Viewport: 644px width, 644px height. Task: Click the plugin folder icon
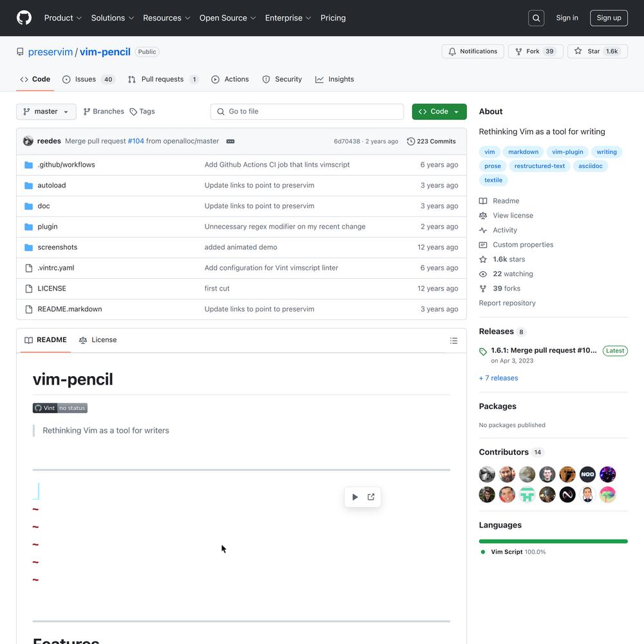[x=29, y=227]
